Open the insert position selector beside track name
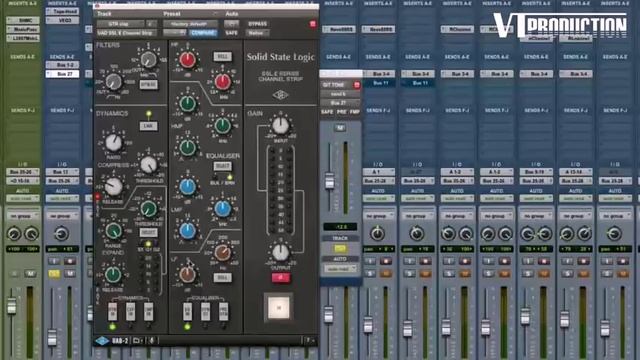Screen dimensions: 640x360 [151, 24]
